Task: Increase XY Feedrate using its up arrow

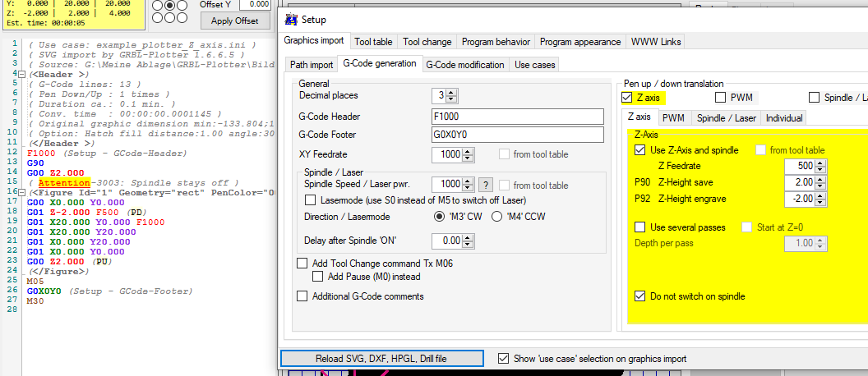Action: point(468,150)
